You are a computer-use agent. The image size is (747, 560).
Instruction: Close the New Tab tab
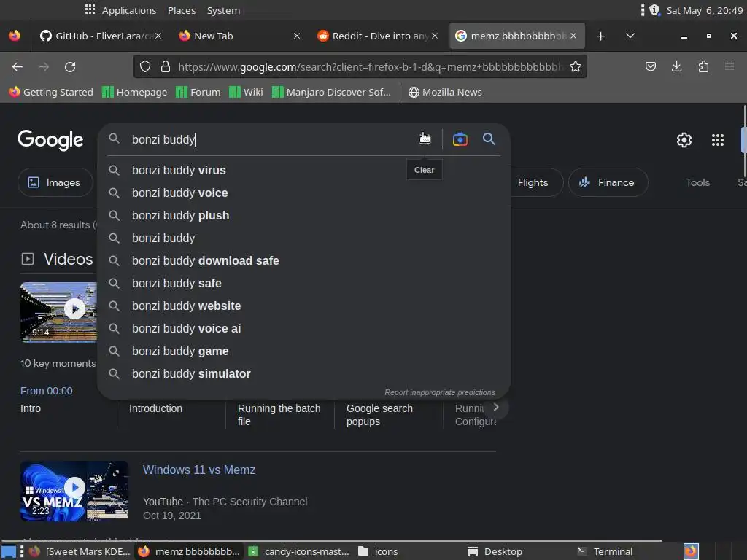pos(296,36)
